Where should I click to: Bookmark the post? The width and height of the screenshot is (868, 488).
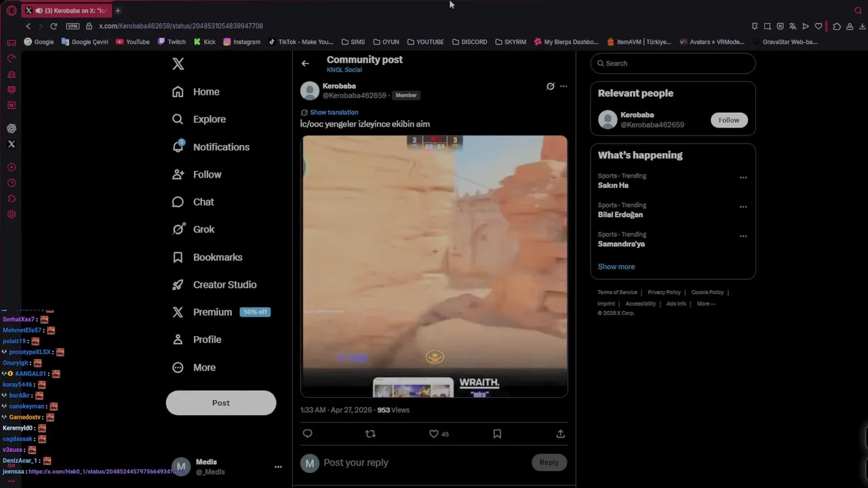[497, 434]
